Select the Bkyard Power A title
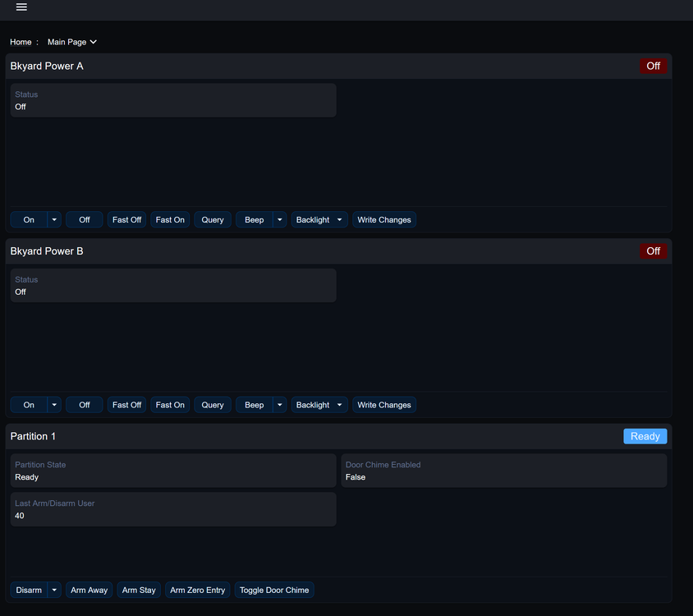 pos(47,67)
